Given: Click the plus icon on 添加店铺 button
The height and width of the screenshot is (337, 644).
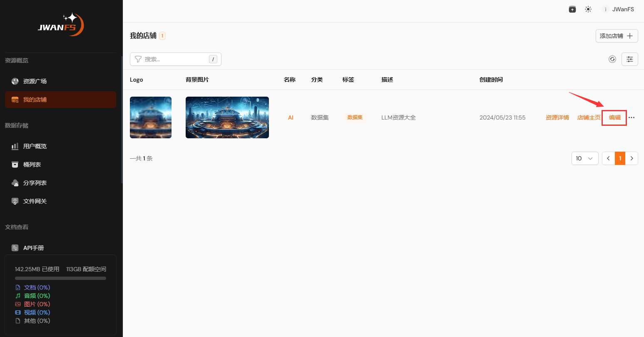Looking at the screenshot, I should [630, 36].
